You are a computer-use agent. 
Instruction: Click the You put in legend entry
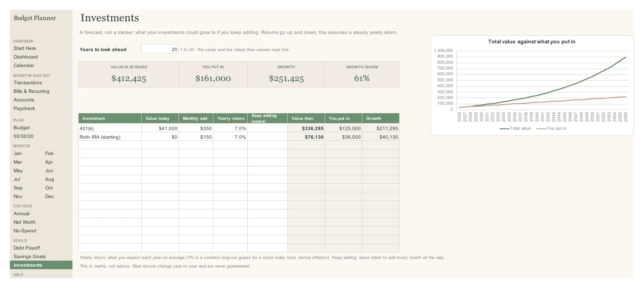tap(551, 128)
